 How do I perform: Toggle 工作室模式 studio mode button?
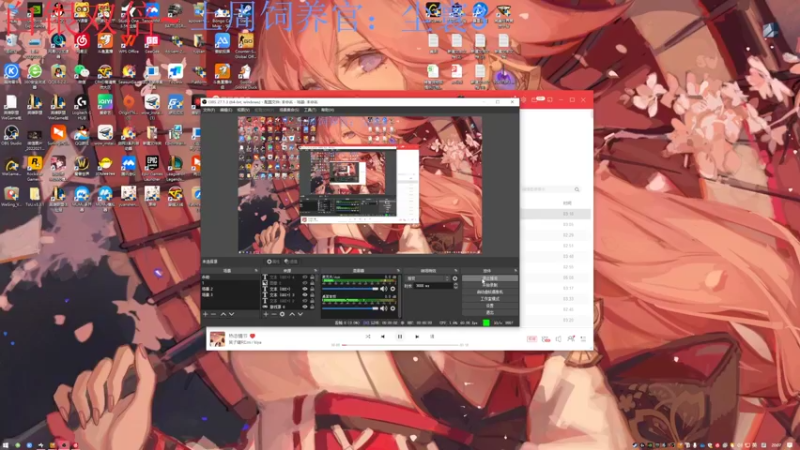(x=490, y=298)
